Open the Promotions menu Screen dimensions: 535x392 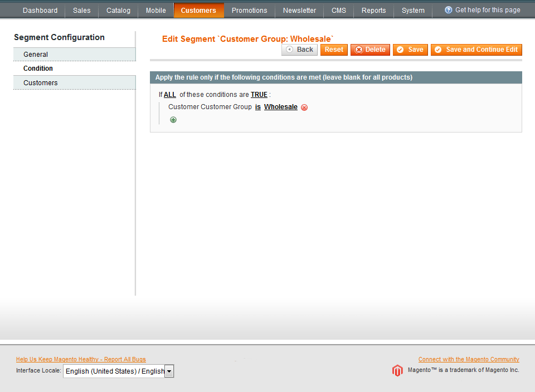pyautogui.click(x=250, y=11)
